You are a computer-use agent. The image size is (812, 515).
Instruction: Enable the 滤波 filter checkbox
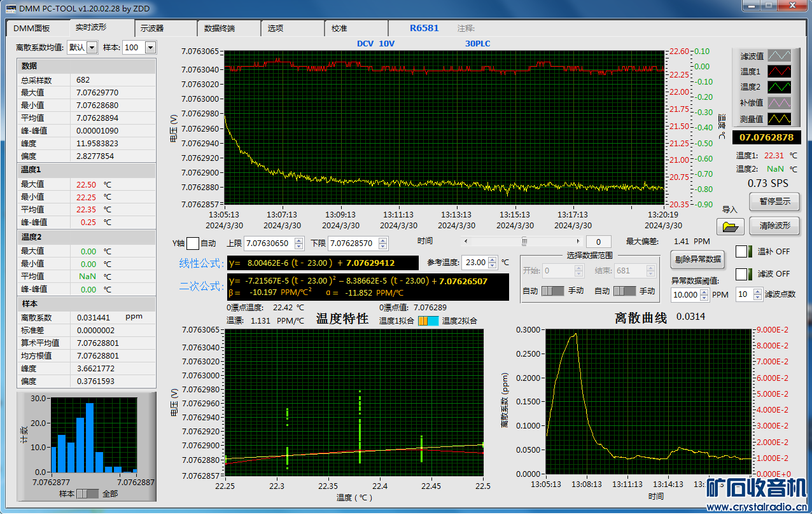click(x=741, y=274)
